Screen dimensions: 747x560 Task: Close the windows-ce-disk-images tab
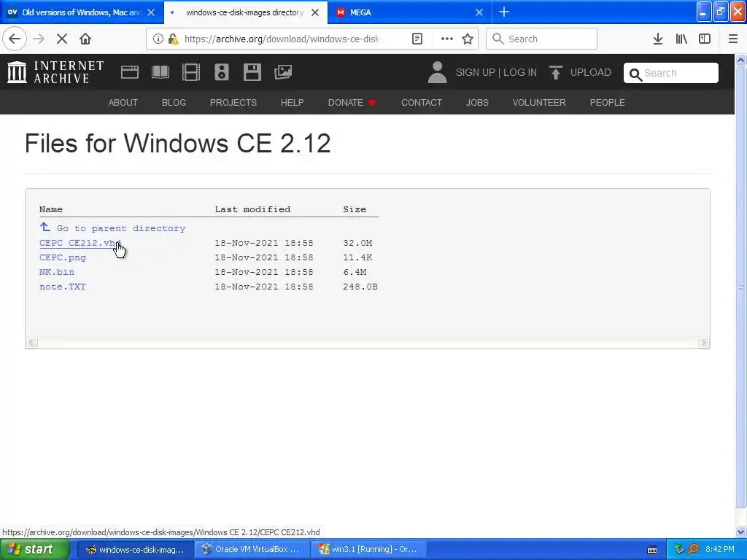(x=315, y=12)
